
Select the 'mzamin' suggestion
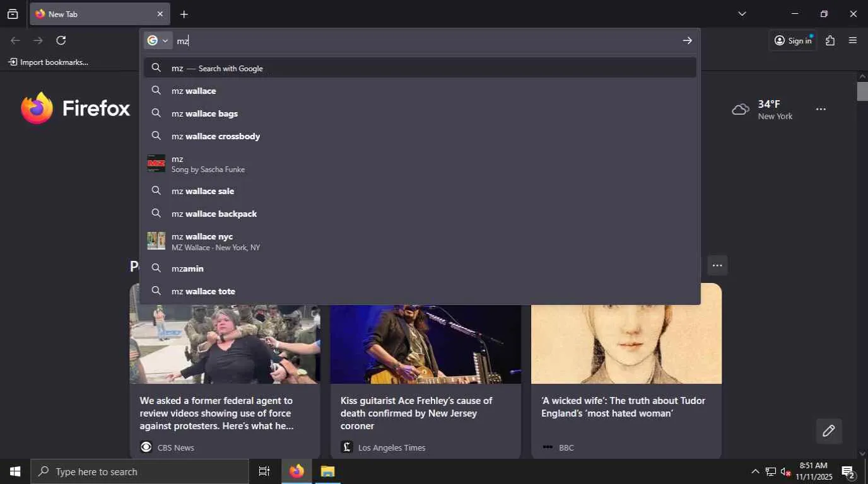click(420, 268)
